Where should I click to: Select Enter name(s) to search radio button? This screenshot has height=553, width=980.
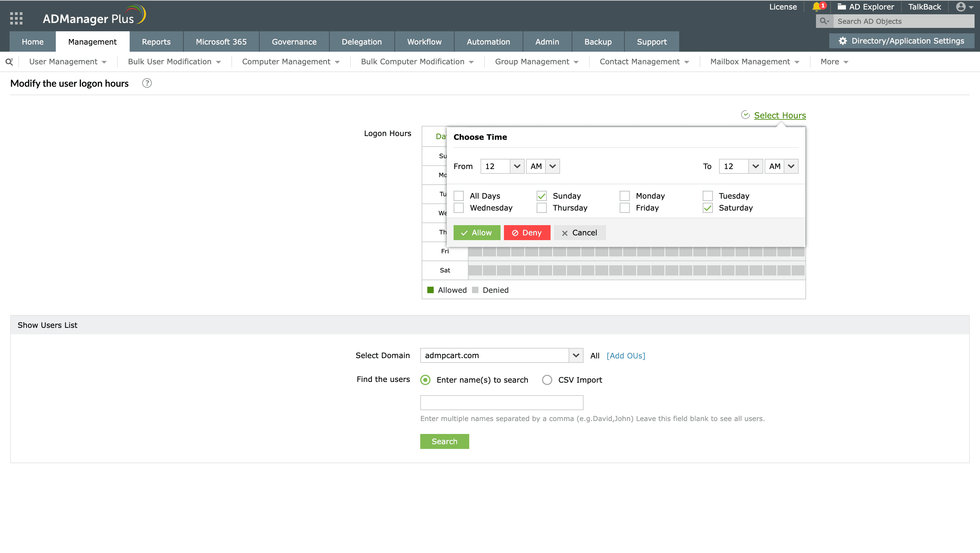425,380
